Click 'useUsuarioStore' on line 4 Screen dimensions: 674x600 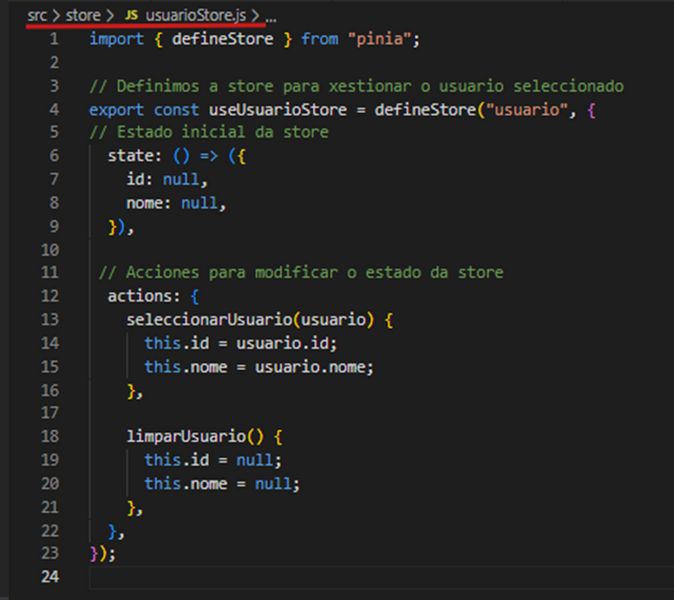coord(278,110)
